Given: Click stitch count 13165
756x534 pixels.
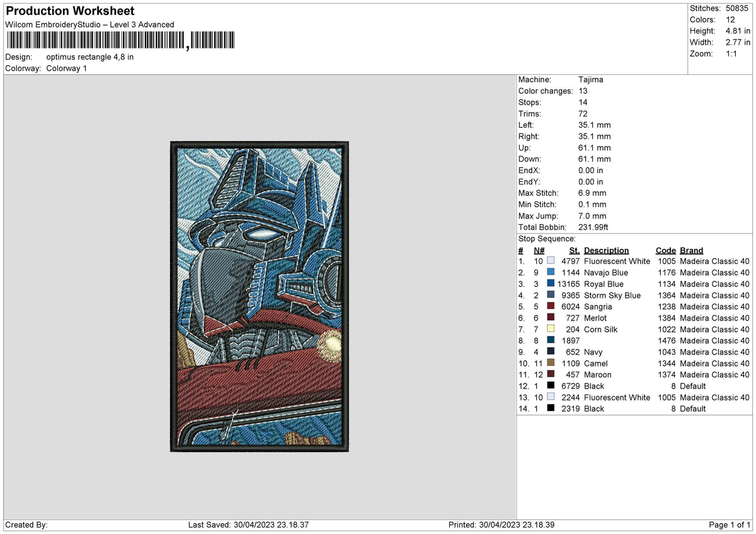Looking at the screenshot, I should [x=568, y=284].
